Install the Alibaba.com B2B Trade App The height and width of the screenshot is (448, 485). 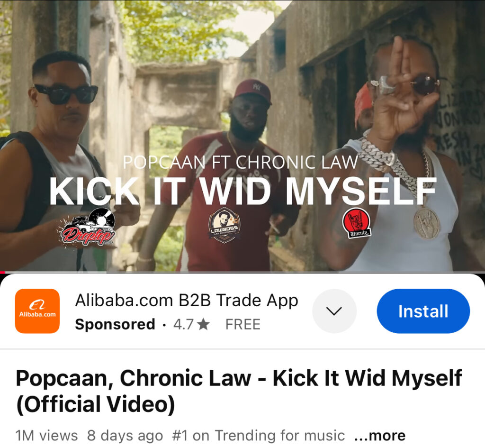(x=423, y=311)
